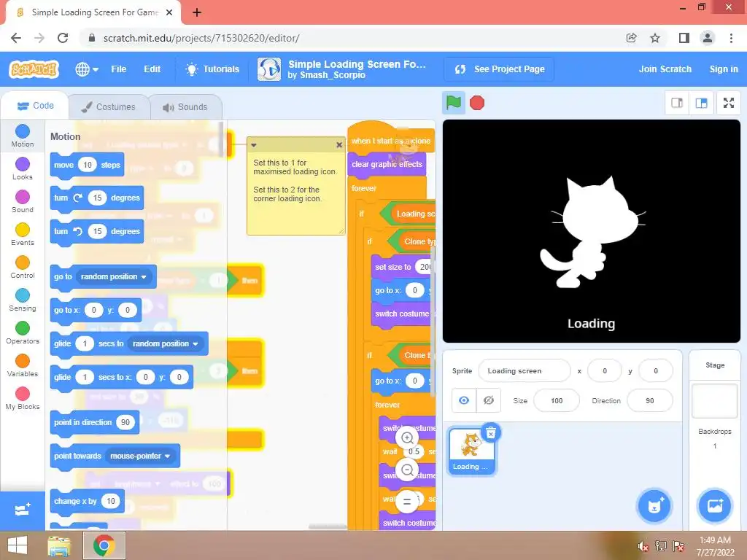Select the Events block category
Viewport: 747px width, 560px height.
click(x=23, y=234)
